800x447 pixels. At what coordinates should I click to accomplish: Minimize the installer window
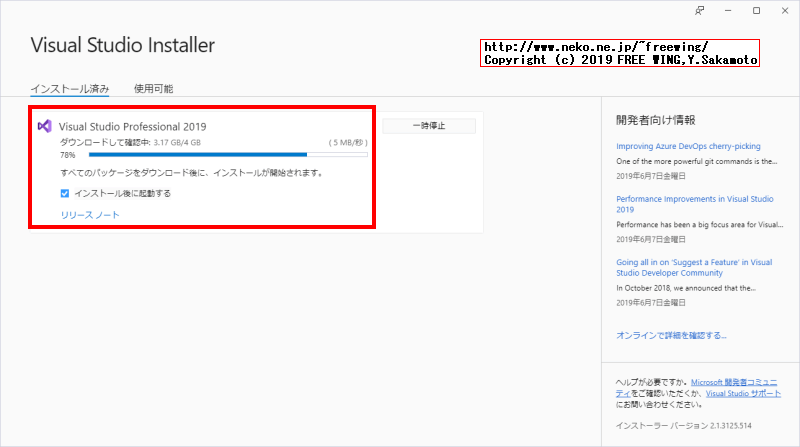(728, 11)
